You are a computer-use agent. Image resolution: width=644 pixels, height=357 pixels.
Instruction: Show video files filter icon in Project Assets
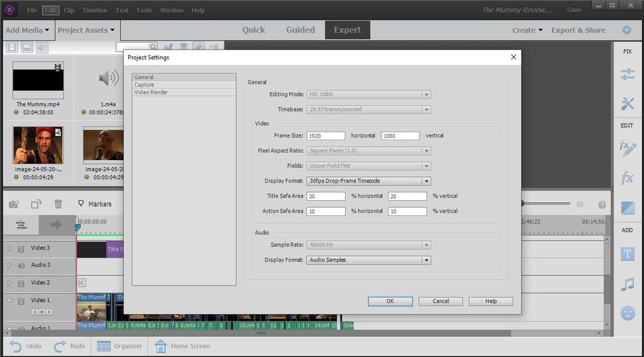(12, 47)
